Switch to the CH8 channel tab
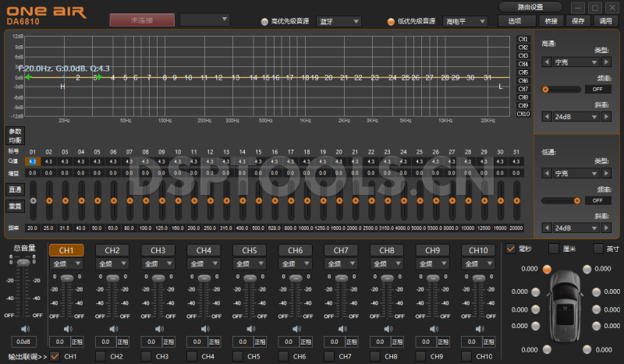The width and height of the screenshot is (624, 364). click(386, 250)
